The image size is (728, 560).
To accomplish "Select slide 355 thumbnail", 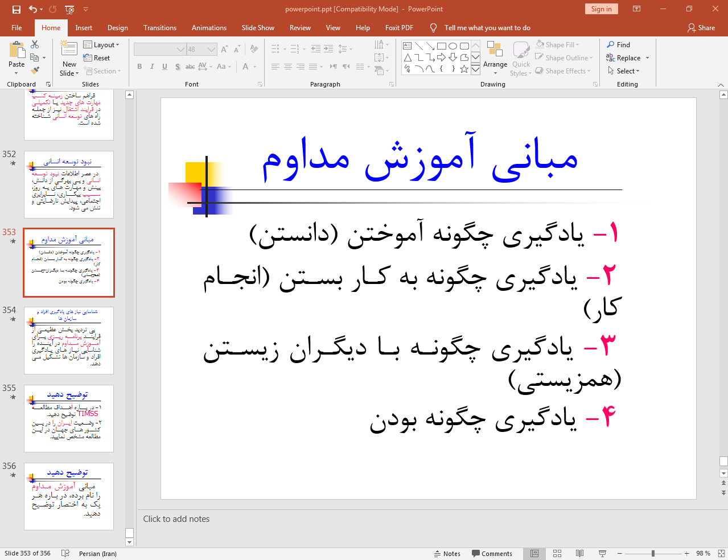I will click(69, 418).
